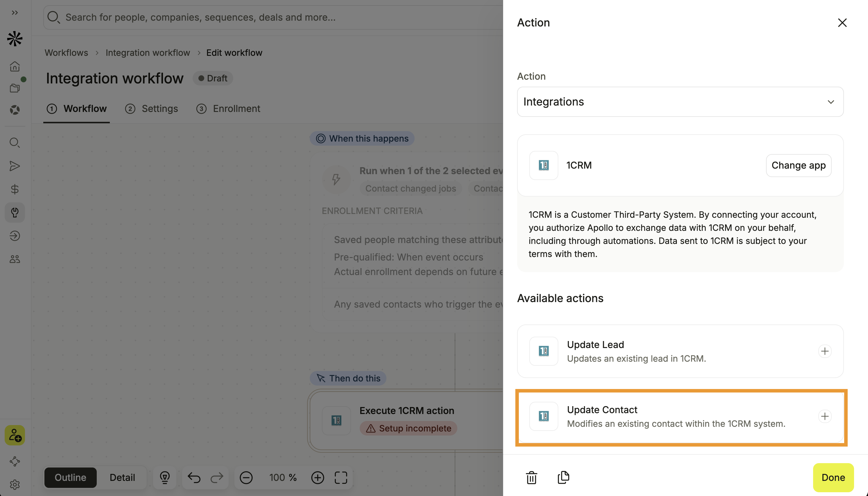Viewport: 868px width, 496px height.
Task: Redo the last canvas change
Action: 217,477
